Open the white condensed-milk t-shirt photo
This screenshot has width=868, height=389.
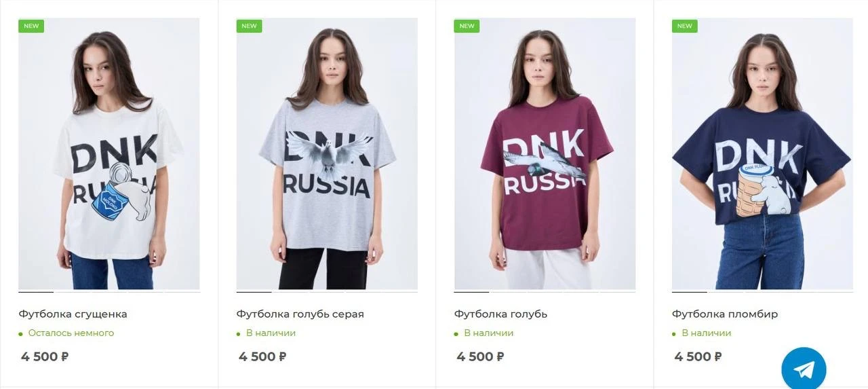point(109,156)
